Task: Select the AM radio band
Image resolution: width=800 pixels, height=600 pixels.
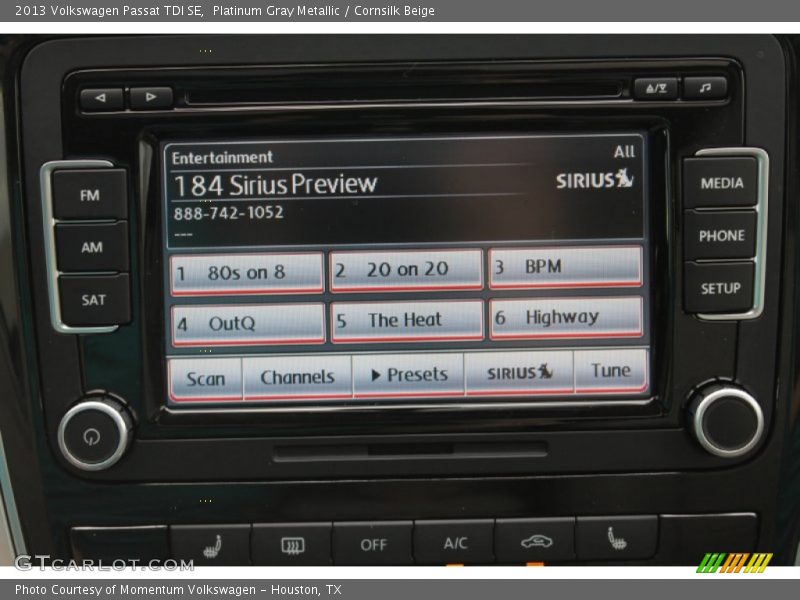Action: pos(92,247)
